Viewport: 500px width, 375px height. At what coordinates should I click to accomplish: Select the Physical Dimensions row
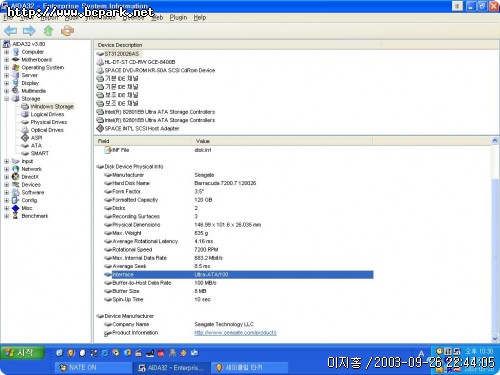pyautogui.click(x=238, y=225)
